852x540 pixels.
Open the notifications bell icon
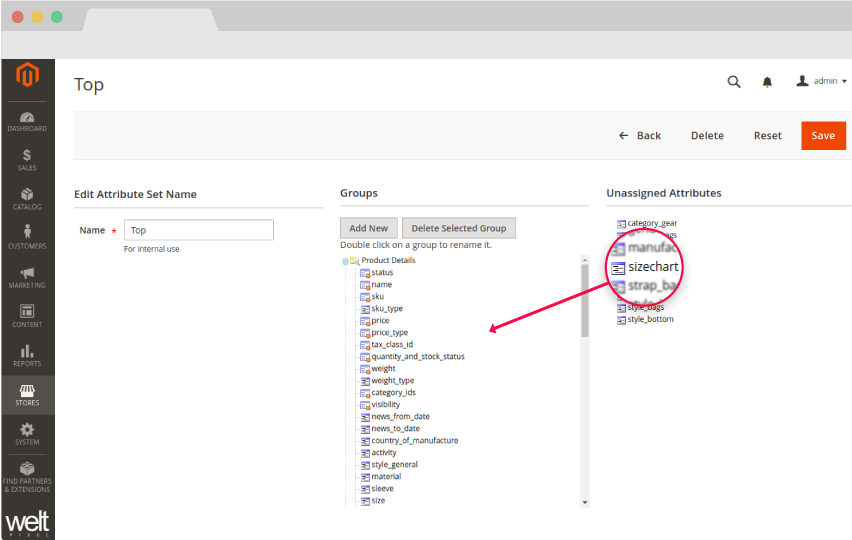(768, 82)
